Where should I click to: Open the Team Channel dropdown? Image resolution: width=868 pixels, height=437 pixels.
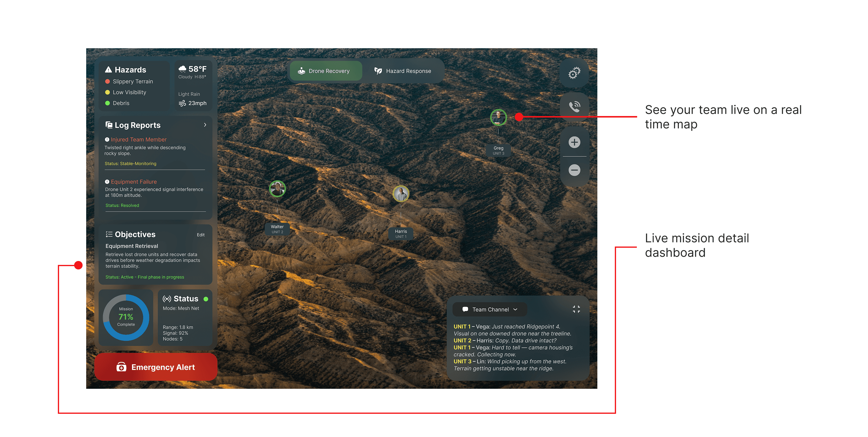pyautogui.click(x=490, y=309)
